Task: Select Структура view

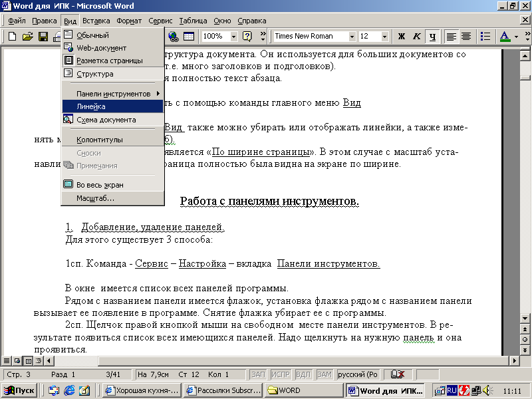Action: [112, 74]
